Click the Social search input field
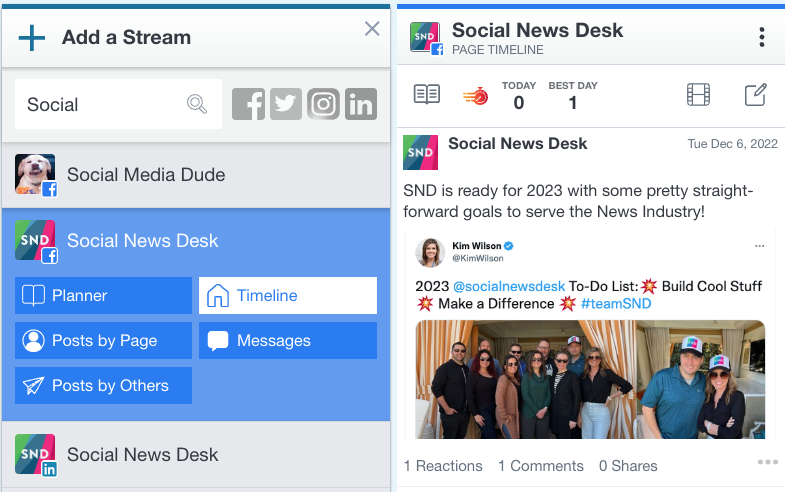 118,104
